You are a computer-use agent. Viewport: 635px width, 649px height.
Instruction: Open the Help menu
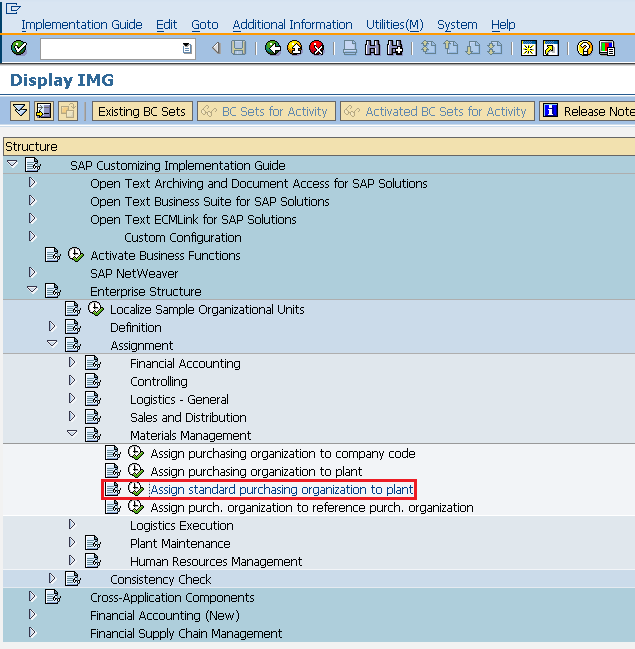tap(503, 25)
